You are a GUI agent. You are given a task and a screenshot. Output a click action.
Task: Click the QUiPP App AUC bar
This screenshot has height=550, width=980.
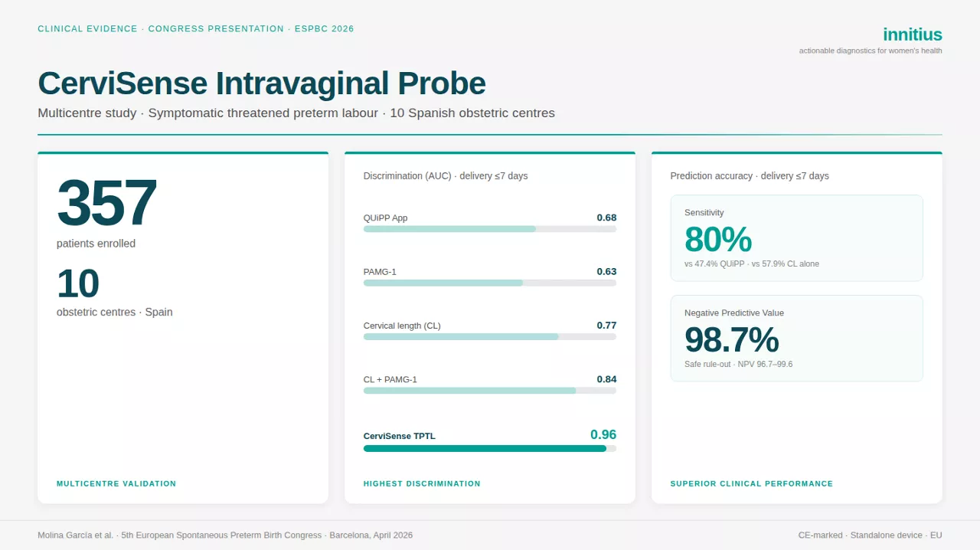[x=490, y=229]
